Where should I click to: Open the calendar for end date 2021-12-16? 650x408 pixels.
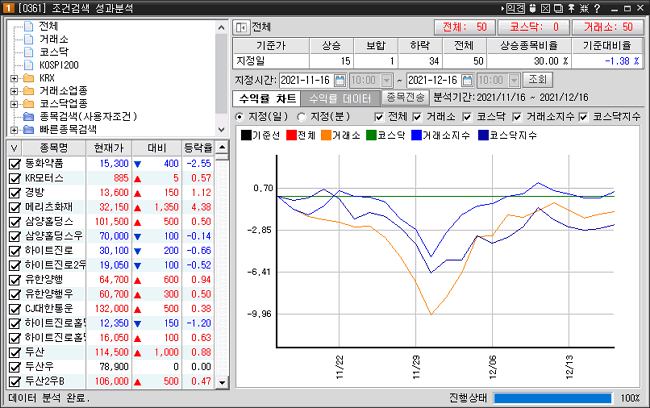(467, 80)
